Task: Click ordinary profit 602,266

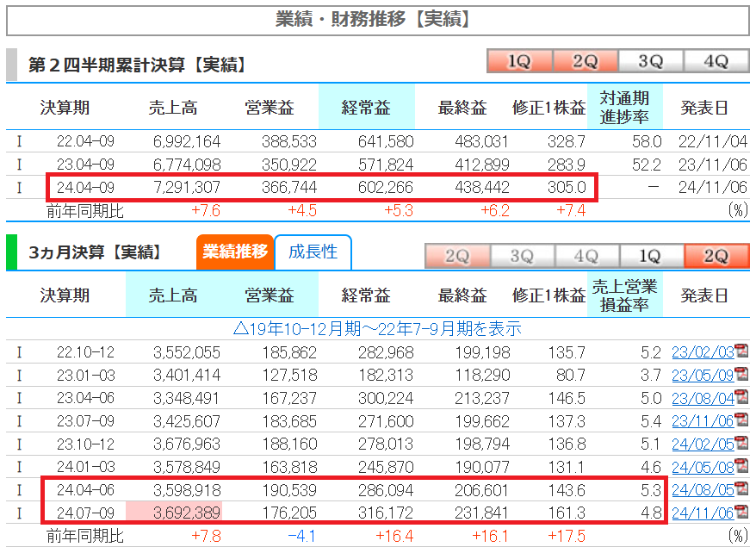Action: (x=386, y=188)
